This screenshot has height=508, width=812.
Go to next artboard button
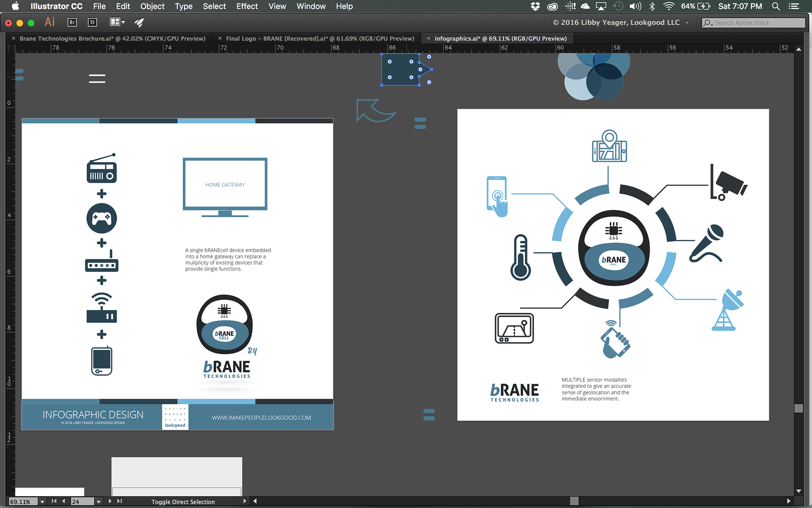pos(110,501)
